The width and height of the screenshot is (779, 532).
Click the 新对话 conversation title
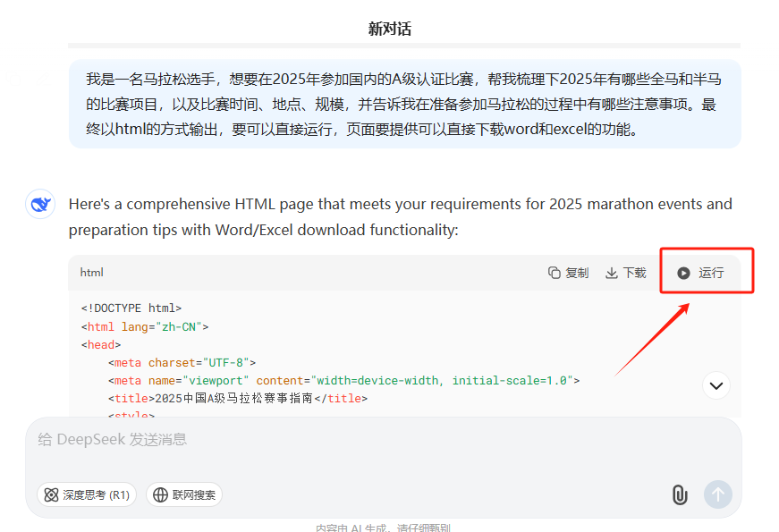[x=390, y=29]
